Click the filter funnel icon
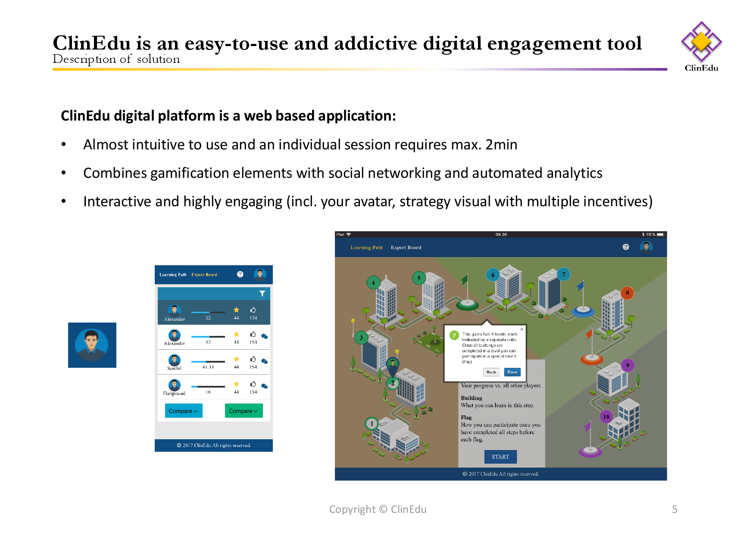 click(262, 294)
